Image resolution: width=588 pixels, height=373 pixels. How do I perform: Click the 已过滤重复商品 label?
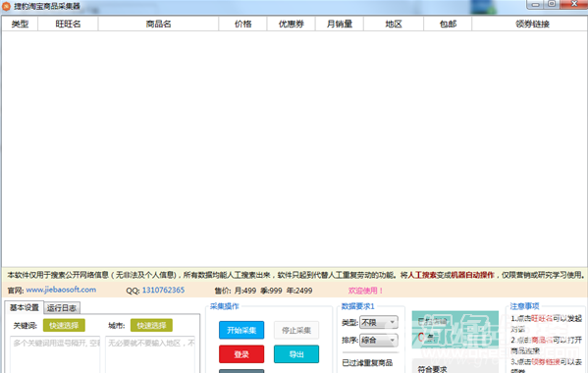pyautogui.click(x=367, y=363)
